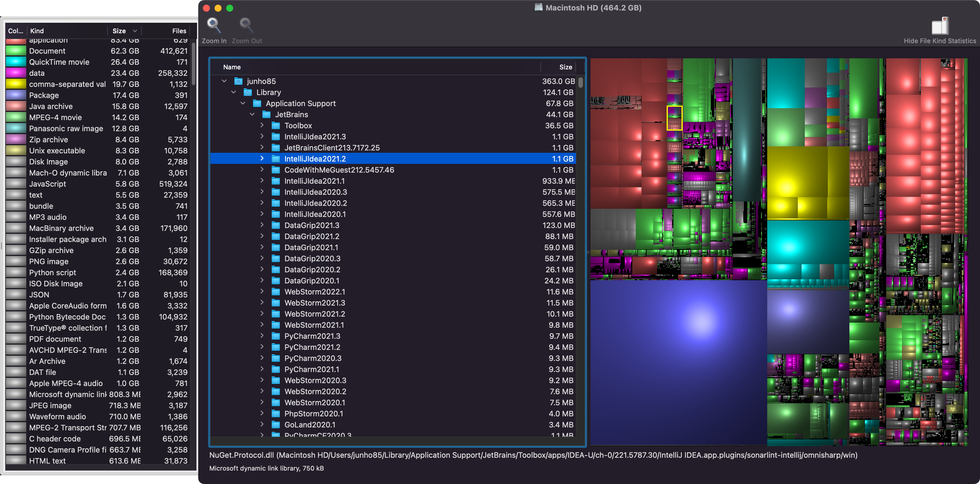
Task: Click the Toolbox folder icon
Action: point(276,126)
